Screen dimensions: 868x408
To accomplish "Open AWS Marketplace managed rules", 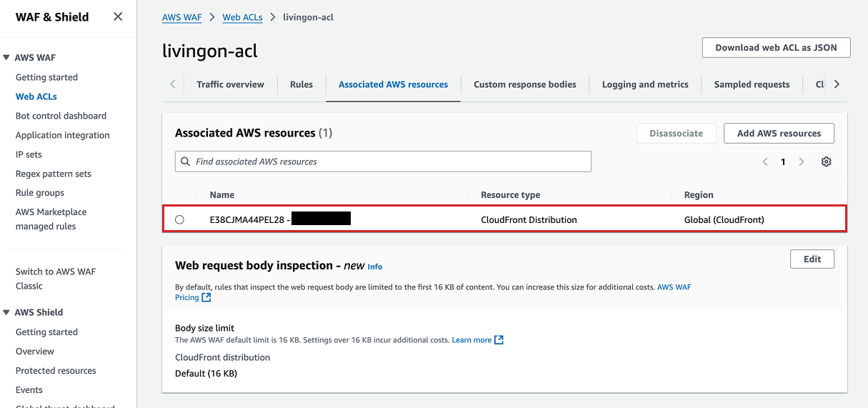I will [51, 219].
